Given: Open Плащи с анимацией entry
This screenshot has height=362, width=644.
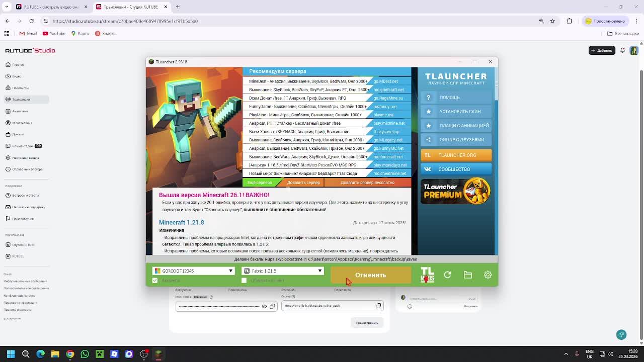Looking at the screenshot, I should coord(456,126).
